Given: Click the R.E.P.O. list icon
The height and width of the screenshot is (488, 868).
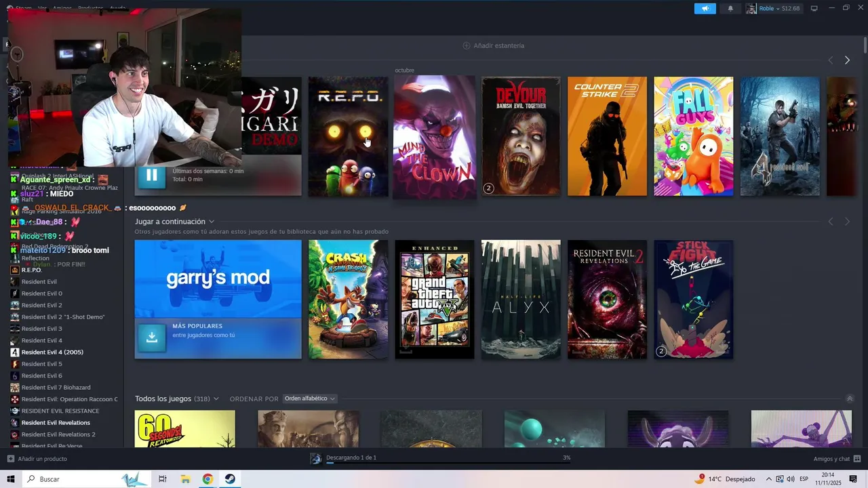Looking at the screenshot, I should coord(15,270).
